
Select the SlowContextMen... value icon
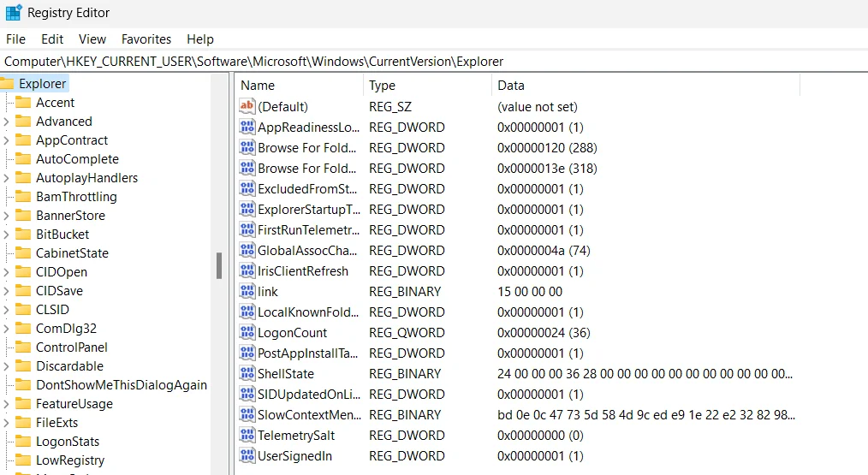pos(247,414)
